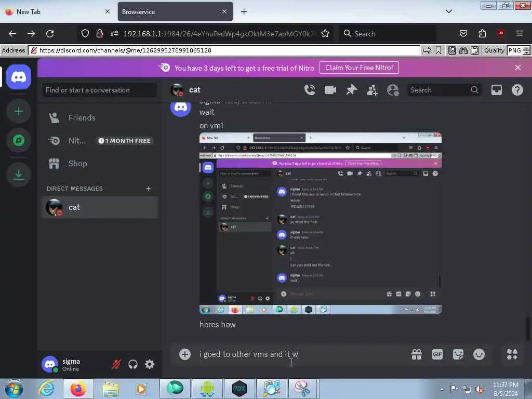Open the GIF picker
The height and width of the screenshot is (399, 532).
tap(437, 354)
